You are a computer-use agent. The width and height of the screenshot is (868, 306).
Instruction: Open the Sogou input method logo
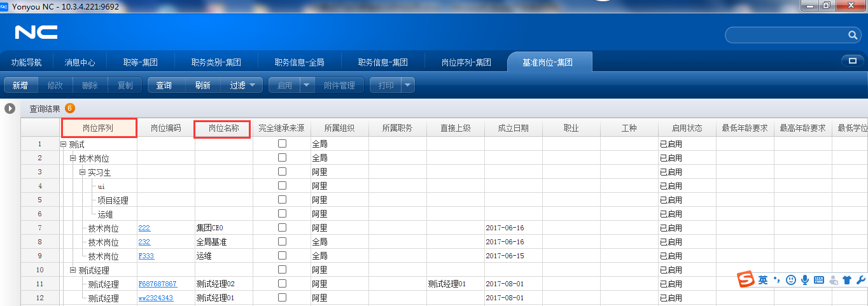tap(746, 279)
